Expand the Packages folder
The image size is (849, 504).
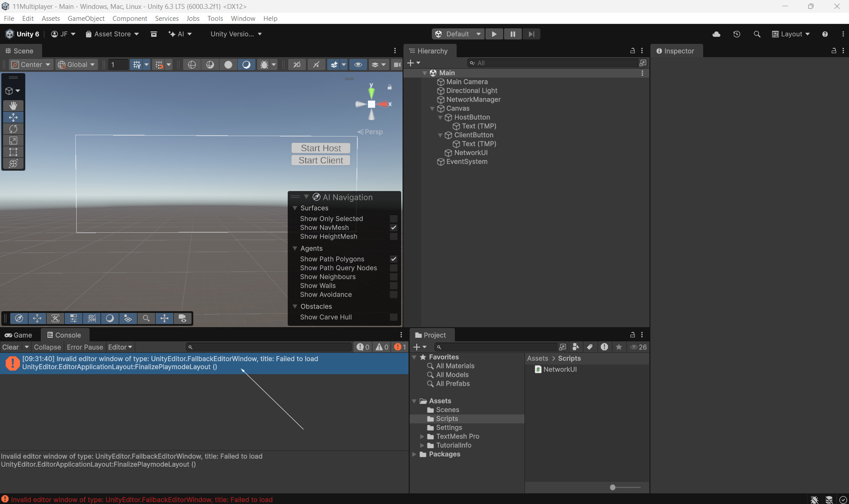click(414, 454)
